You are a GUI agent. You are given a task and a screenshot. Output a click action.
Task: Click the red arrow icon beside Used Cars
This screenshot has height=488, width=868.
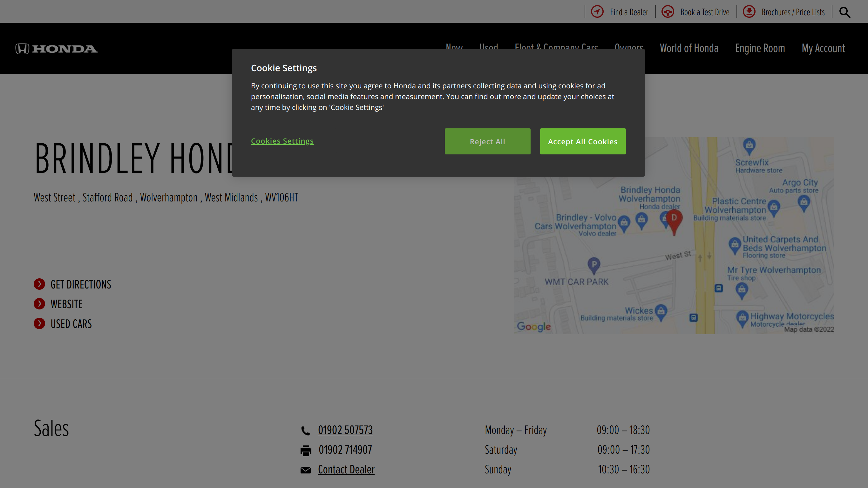point(39,323)
